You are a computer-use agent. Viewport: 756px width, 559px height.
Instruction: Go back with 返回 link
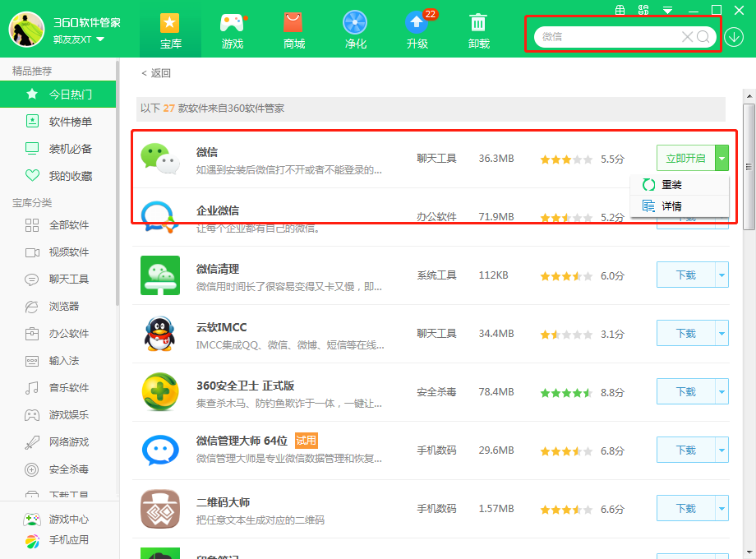point(156,73)
